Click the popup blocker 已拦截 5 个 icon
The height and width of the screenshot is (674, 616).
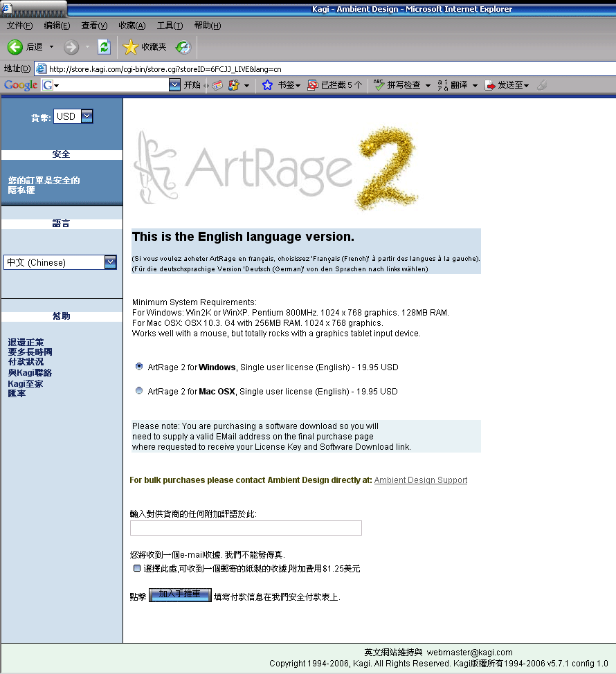(313, 85)
